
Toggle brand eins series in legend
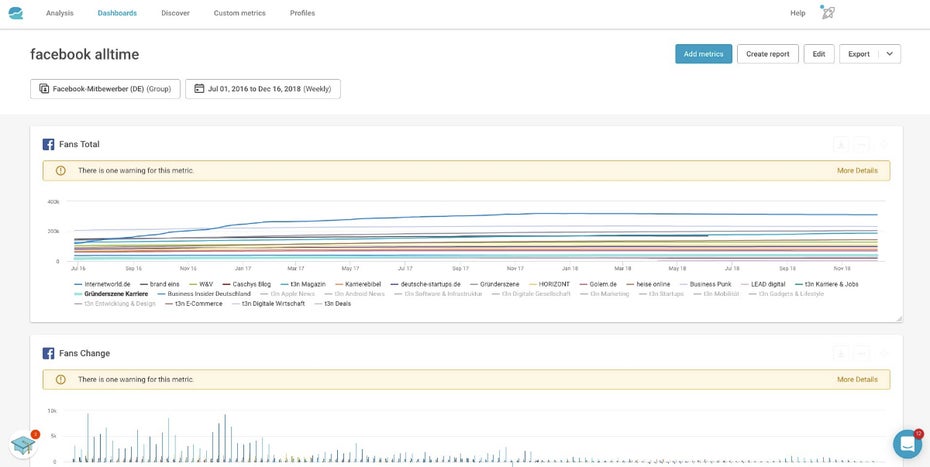(x=160, y=284)
